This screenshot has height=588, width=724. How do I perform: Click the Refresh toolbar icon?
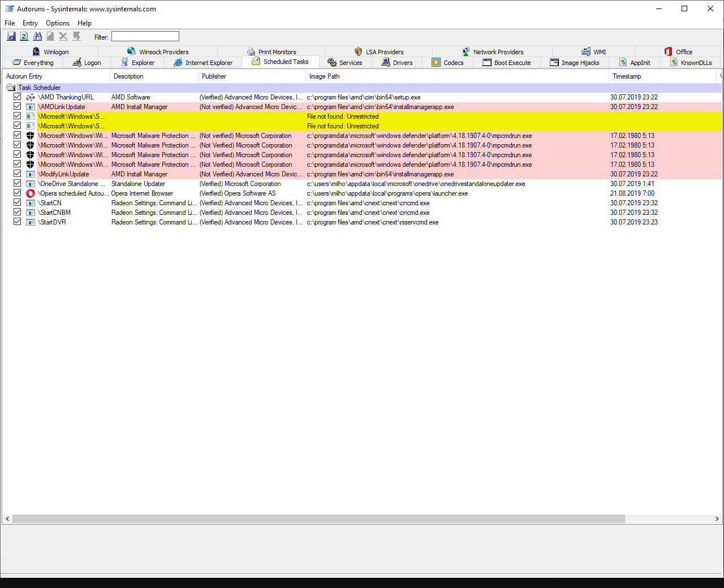[24, 36]
